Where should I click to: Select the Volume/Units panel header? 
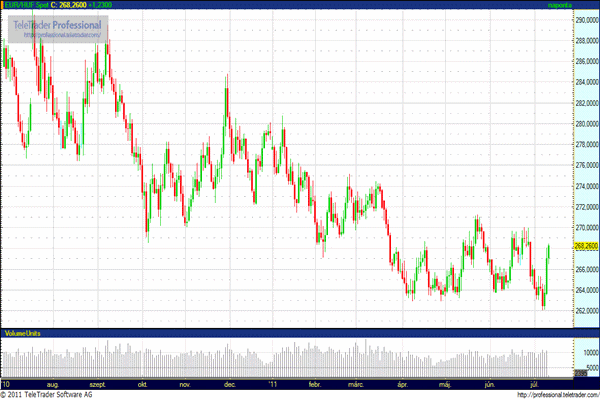22,332
